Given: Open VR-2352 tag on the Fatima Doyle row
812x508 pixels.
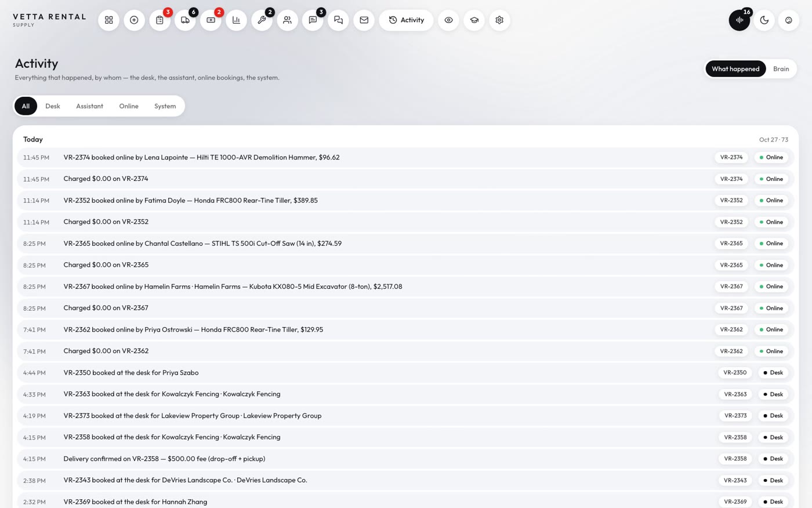Looking at the screenshot, I should click(x=731, y=201).
